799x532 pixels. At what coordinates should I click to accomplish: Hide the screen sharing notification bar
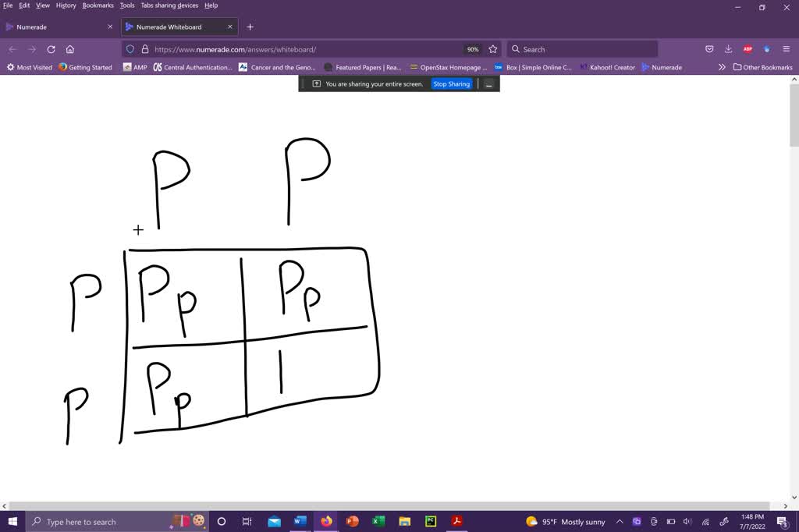point(489,83)
